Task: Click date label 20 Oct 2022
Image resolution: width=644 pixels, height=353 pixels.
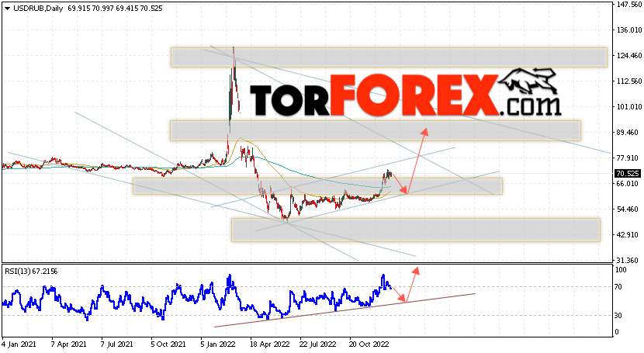Action: coord(369,344)
